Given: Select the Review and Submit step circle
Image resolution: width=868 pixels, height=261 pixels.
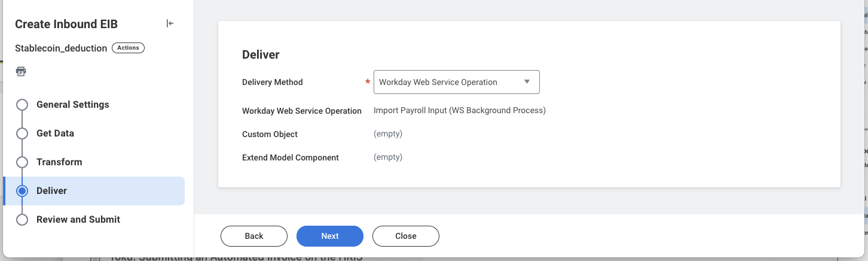Looking at the screenshot, I should (22, 220).
